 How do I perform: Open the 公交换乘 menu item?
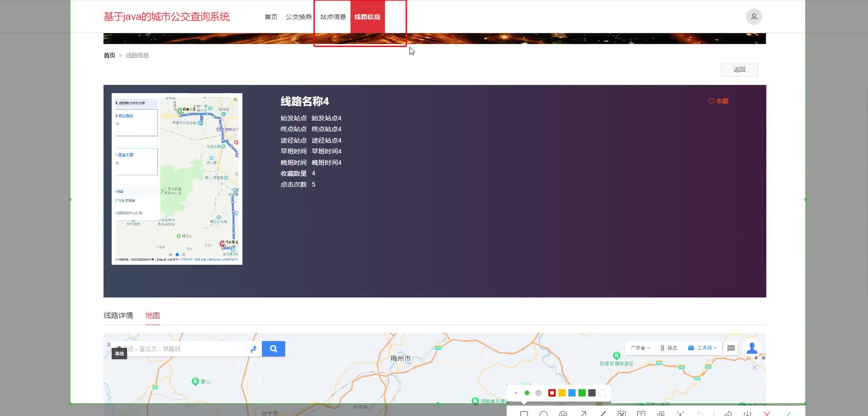[x=299, y=16]
